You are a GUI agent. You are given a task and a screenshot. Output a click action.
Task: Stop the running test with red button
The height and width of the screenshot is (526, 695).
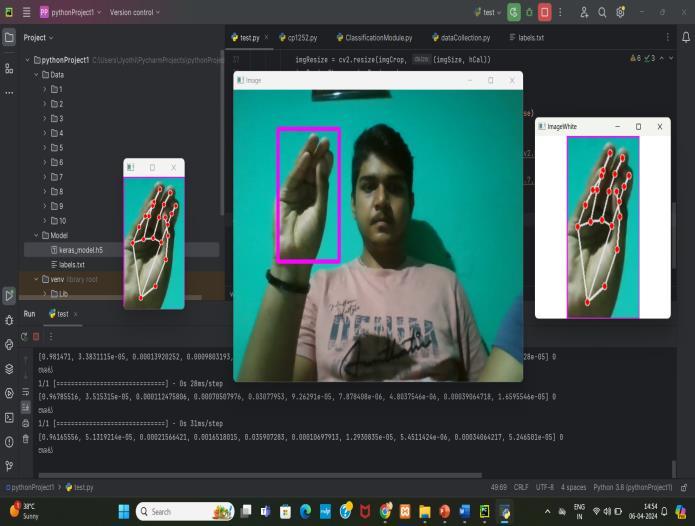pyautogui.click(x=545, y=12)
